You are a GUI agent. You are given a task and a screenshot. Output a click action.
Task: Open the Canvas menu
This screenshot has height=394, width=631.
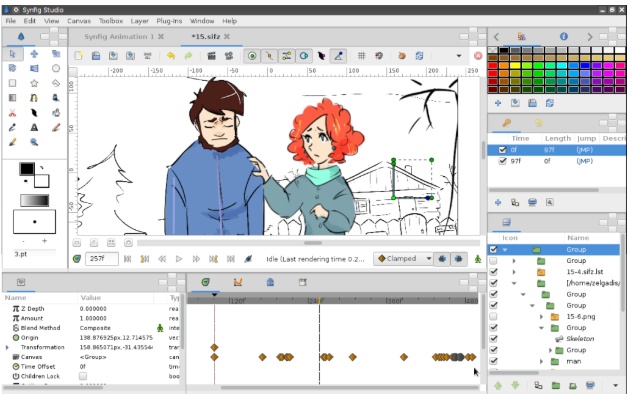pyautogui.click(x=79, y=21)
